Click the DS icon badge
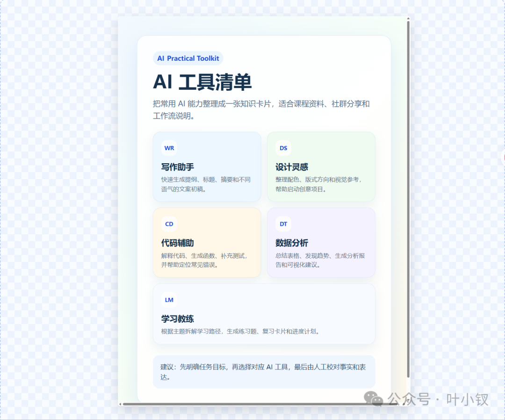Image resolution: width=505 pixels, height=420 pixels. [283, 148]
